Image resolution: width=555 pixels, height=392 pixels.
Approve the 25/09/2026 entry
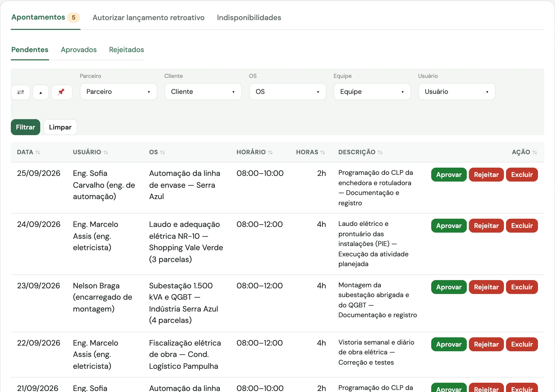point(449,175)
